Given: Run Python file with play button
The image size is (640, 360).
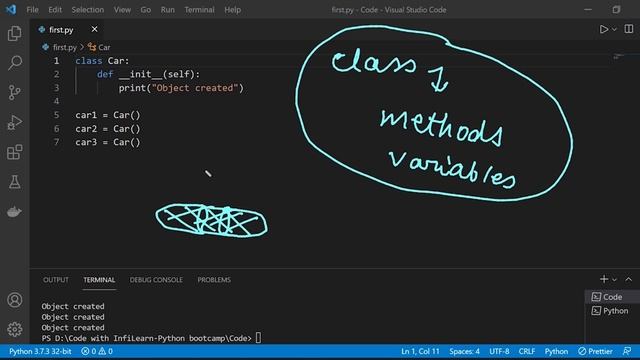Looking at the screenshot, I should (x=604, y=29).
